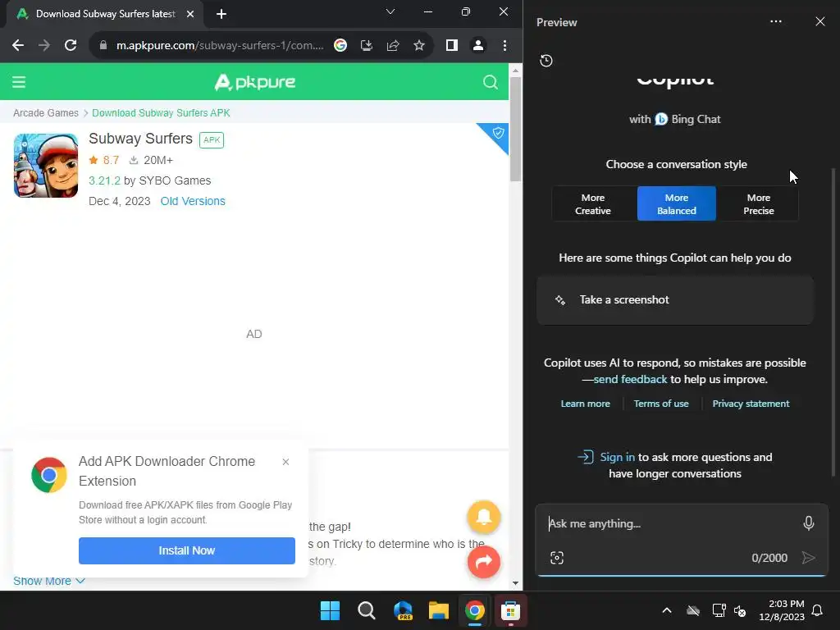
Task: Click the Install Now button
Action: click(x=187, y=550)
